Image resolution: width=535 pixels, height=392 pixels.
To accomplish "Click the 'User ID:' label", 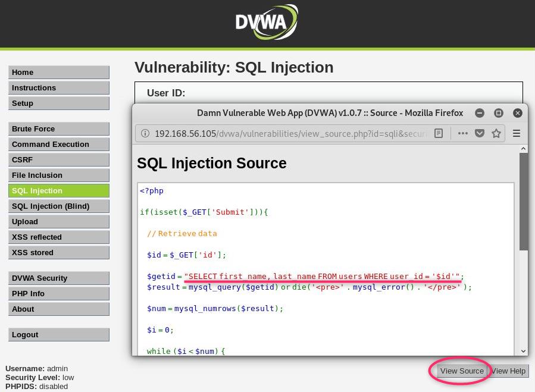I will (166, 93).
